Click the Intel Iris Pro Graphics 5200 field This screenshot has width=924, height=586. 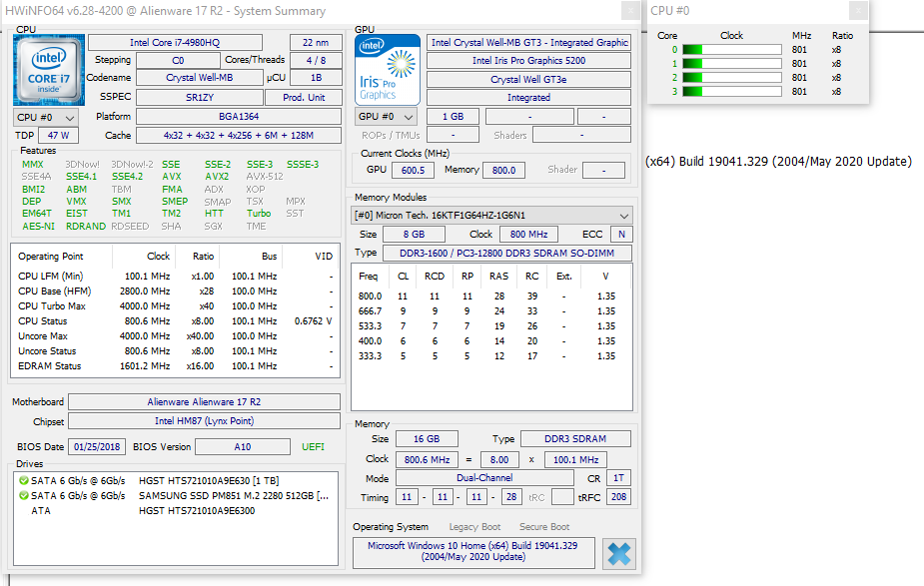click(528, 61)
